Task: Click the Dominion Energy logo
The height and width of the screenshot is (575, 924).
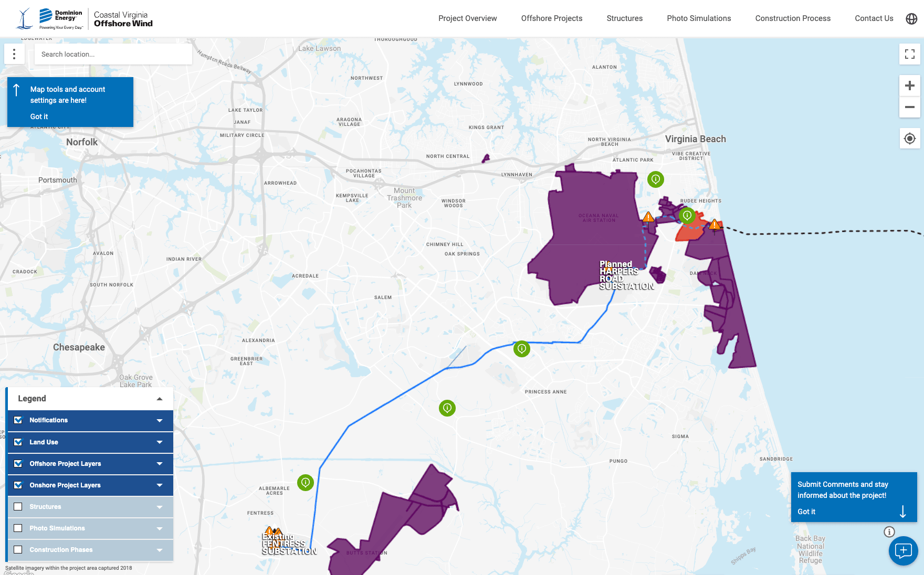Action: click(61, 19)
